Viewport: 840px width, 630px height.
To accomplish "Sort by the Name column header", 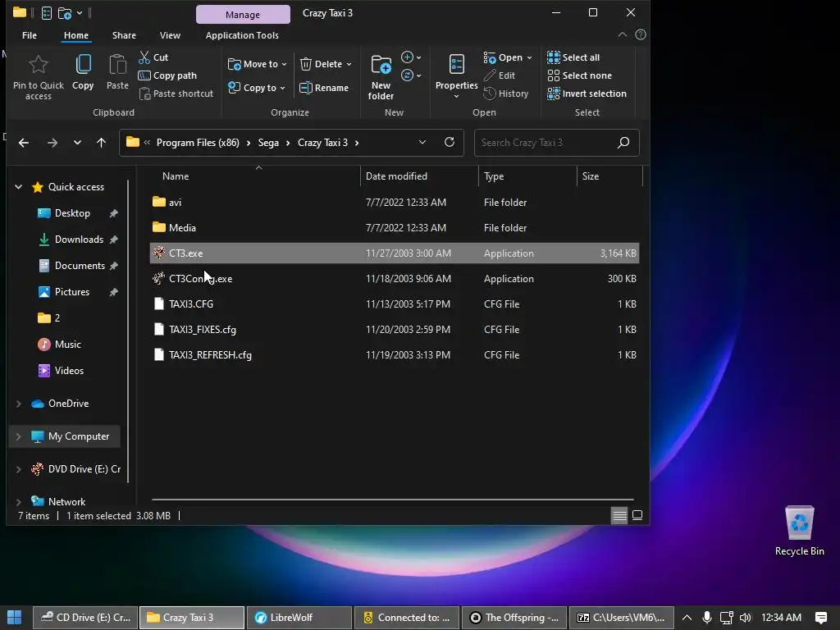I will [x=176, y=176].
